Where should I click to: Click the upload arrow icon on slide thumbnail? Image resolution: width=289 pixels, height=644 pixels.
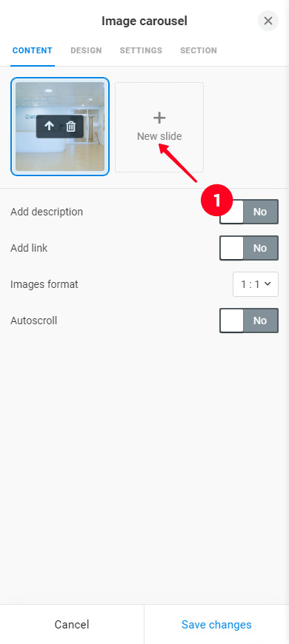click(x=50, y=126)
